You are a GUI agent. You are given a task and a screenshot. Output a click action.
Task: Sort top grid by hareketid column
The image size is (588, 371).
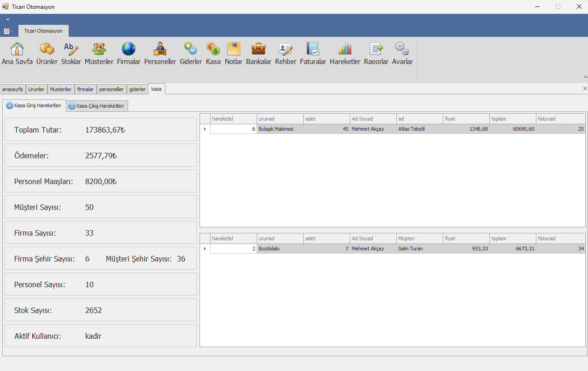tap(234, 119)
